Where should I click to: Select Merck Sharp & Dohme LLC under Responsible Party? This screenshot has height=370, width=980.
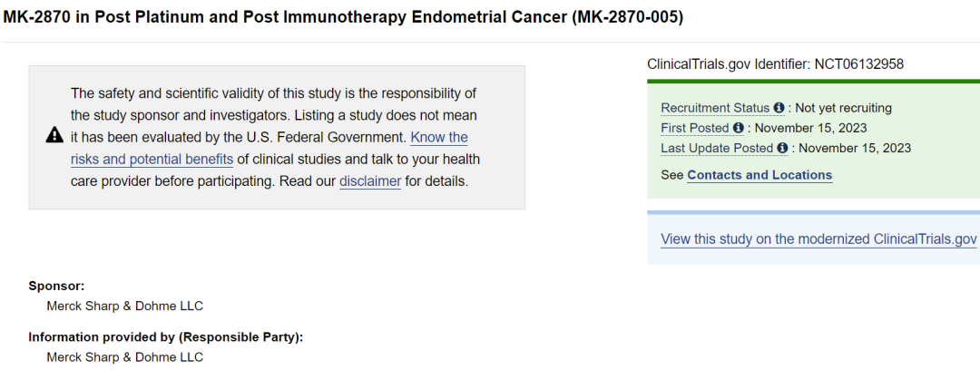tap(125, 357)
